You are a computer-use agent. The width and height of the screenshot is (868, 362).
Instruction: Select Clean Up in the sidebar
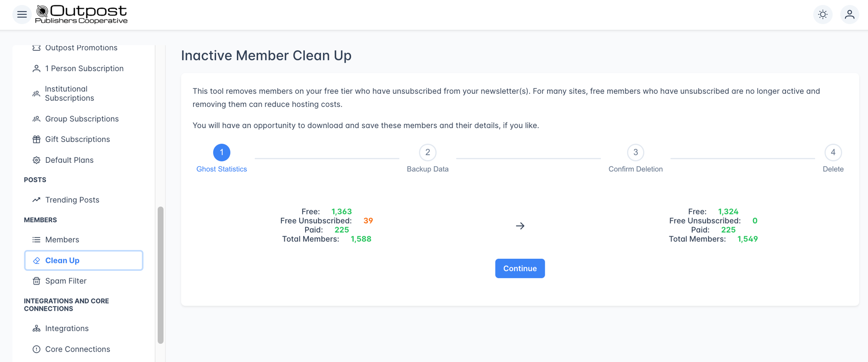click(83, 260)
